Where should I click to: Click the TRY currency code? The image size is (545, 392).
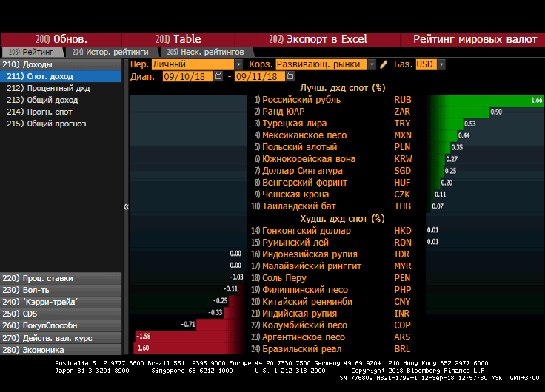[402, 124]
